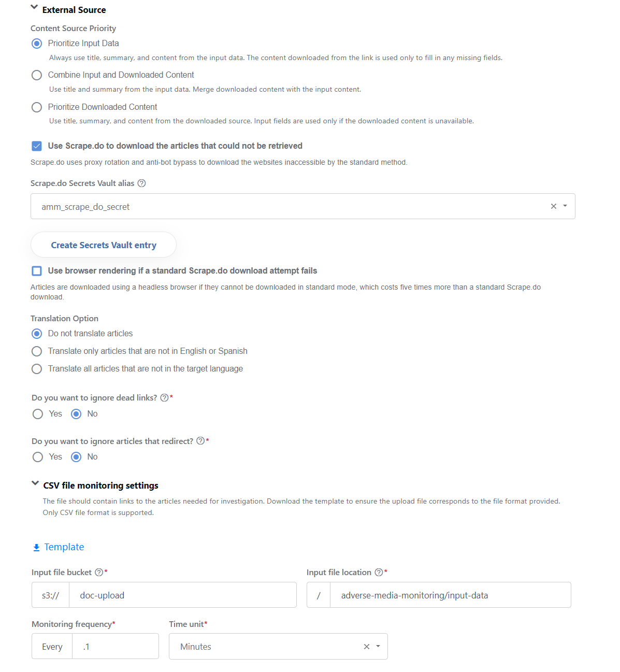Select Prioritize Downloaded Content option
The height and width of the screenshot is (672, 620).
[37, 107]
